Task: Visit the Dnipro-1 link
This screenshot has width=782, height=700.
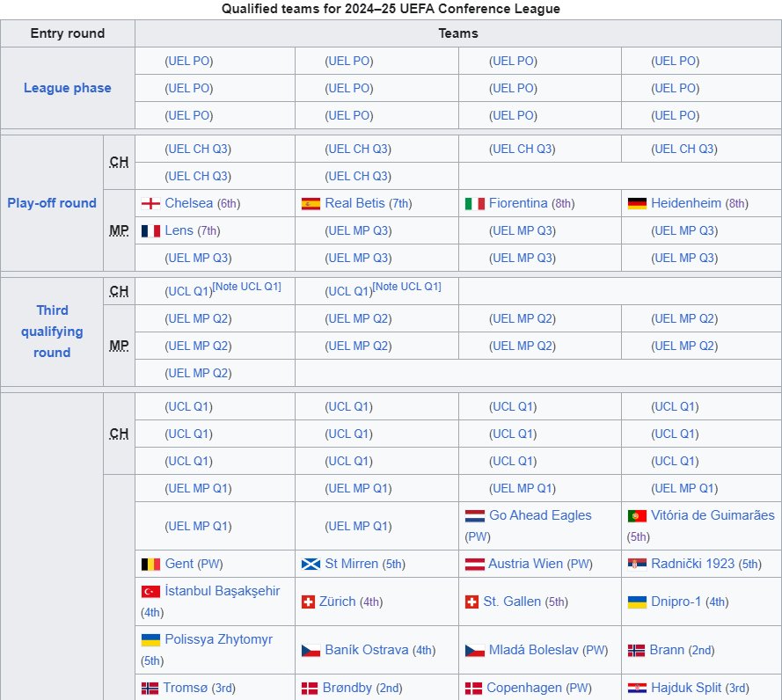Action: 676,602
